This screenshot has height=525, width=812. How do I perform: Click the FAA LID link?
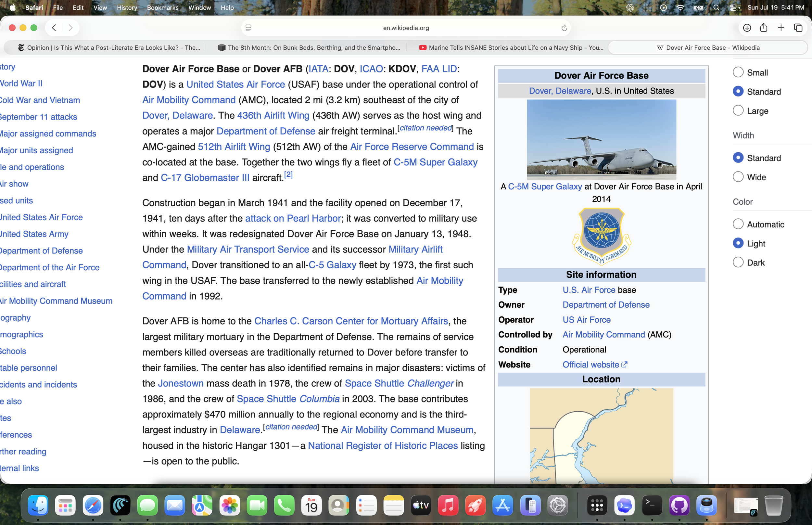(439, 69)
